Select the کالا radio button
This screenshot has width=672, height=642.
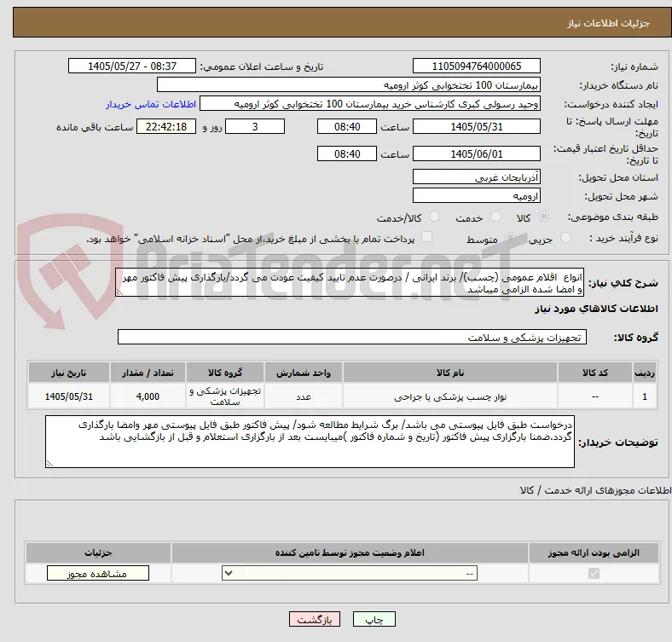pyautogui.click(x=543, y=217)
